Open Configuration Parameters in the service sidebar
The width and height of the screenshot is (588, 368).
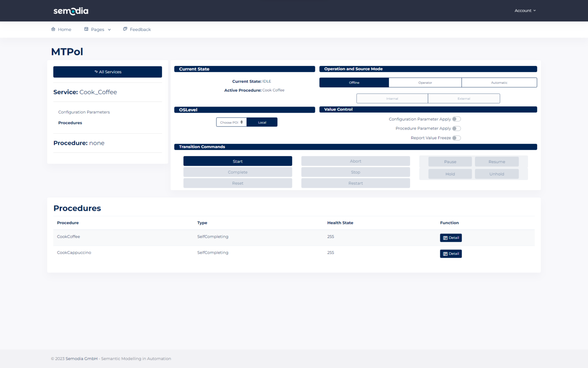(84, 112)
